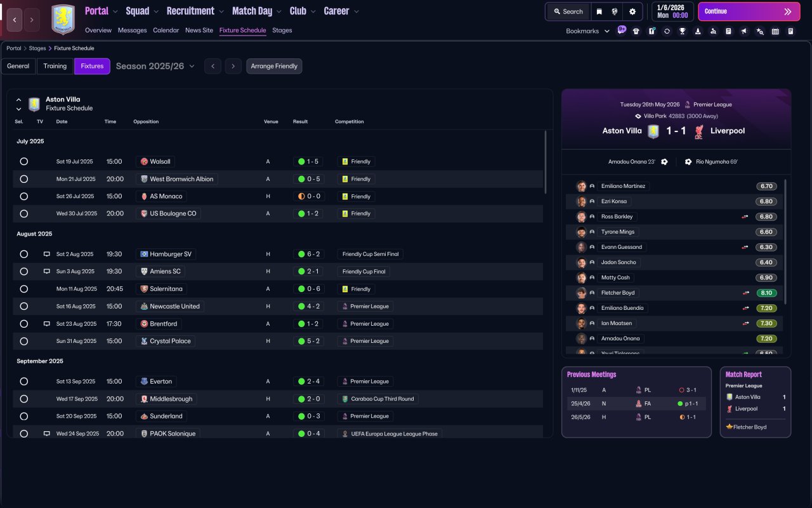Viewport: 812px width, 508px height.
Task: Click the shirt icon in the bookmarks bar
Action: (x=636, y=31)
